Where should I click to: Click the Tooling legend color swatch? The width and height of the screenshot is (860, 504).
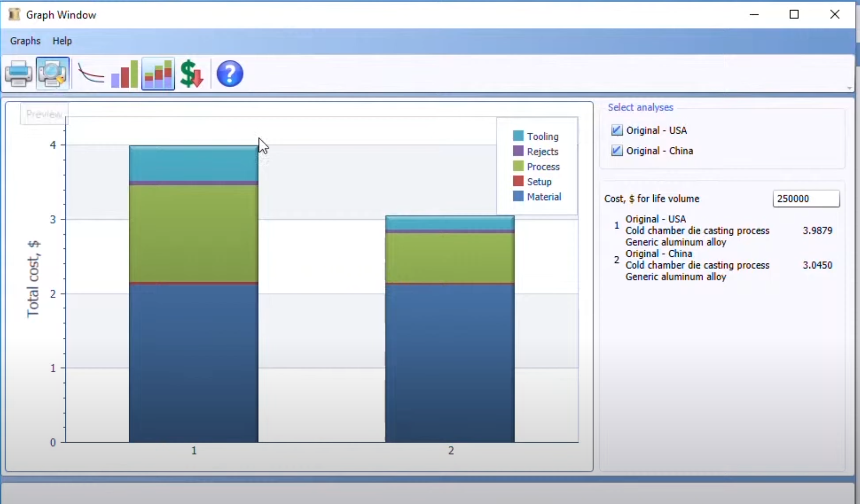pos(518,136)
